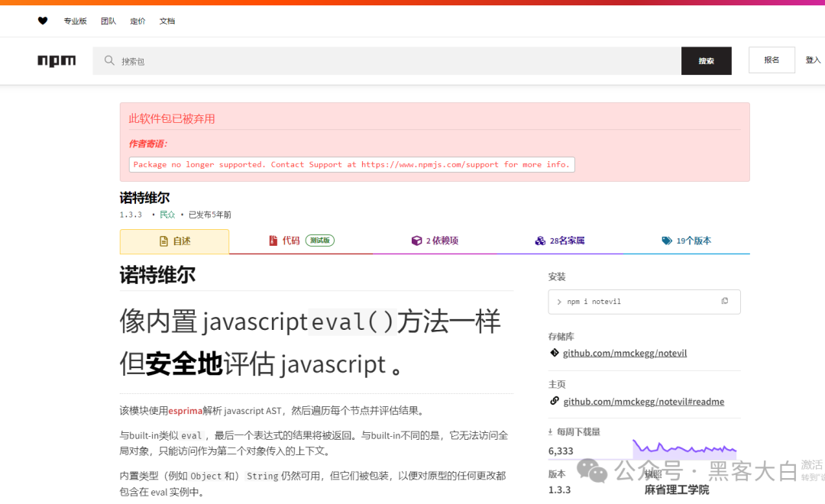The width and height of the screenshot is (825, 504).
Task: Open the 定价 menu item
Action: [137, 21]
